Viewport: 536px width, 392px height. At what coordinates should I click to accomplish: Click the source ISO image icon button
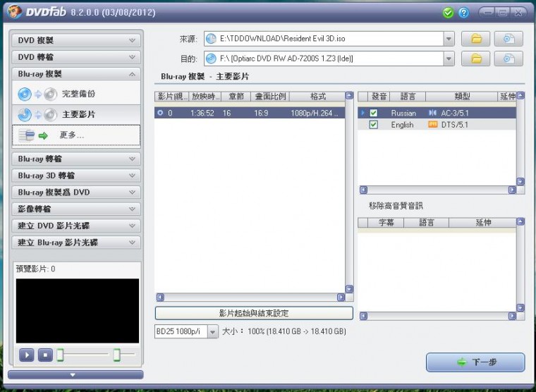pyautogui.click(x=508, y=39)
